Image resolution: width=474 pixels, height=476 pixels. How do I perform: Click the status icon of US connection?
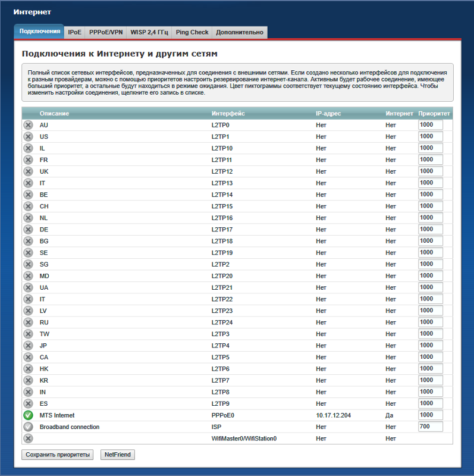pyautogui.click(x=28, y=137)
